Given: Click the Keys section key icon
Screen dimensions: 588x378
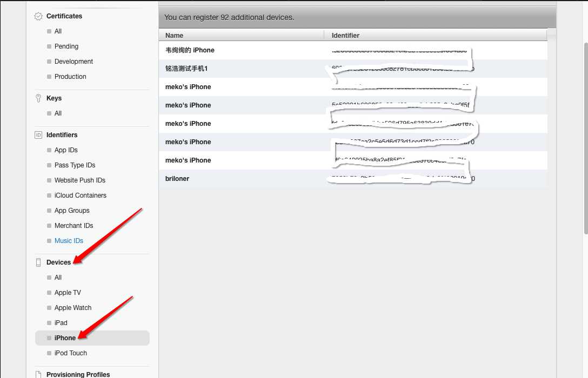Looking at the screenshot, I should click(x=38, y=98).
